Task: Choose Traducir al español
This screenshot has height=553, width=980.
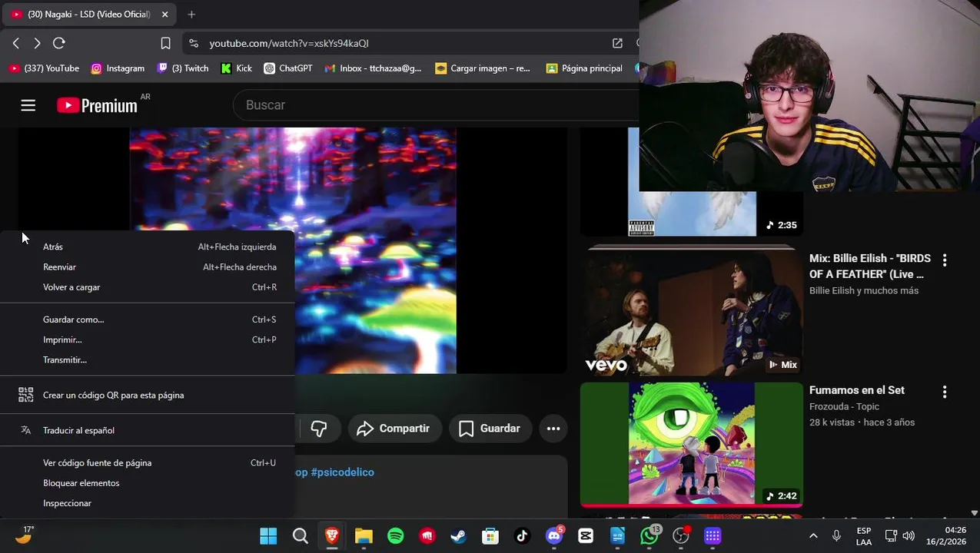Action: [148, 430]
